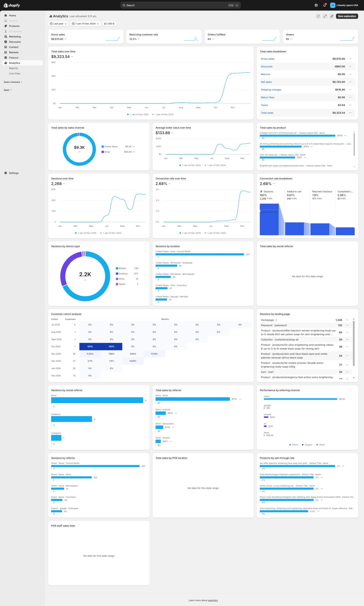This screenshot has width=364, height=606.
Task: Toggle the Online Store legend entry
Action: [x=109, y=147]
